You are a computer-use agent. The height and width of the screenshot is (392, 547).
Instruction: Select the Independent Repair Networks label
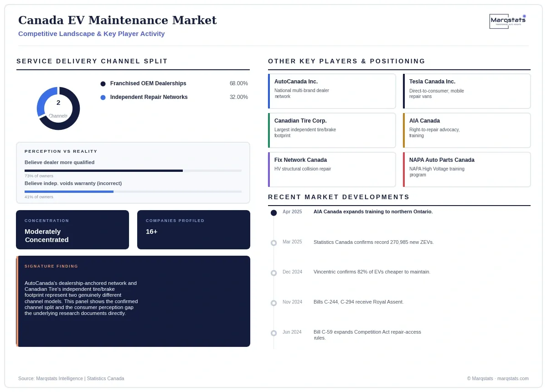point(149,97)
